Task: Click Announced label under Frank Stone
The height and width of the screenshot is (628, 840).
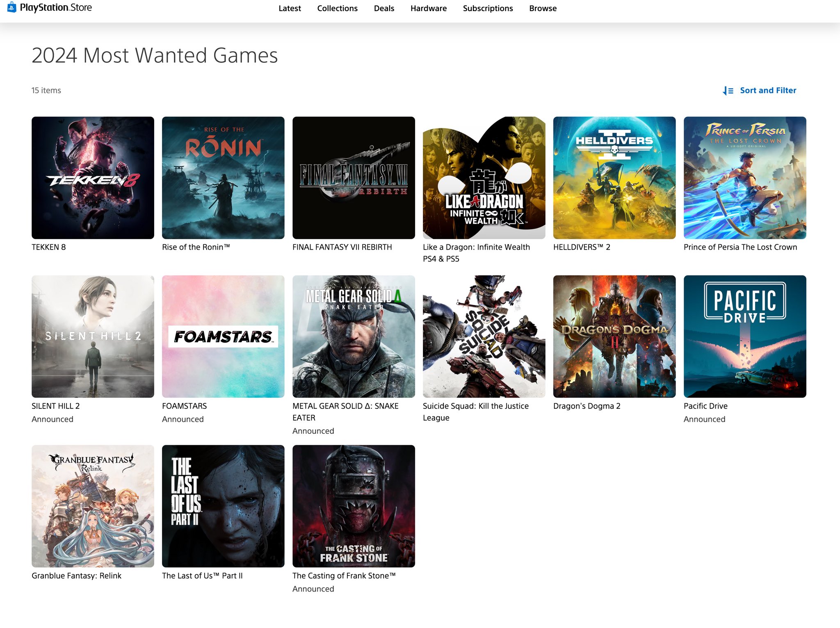Action: pyautogui.click(x=313, y=589)
